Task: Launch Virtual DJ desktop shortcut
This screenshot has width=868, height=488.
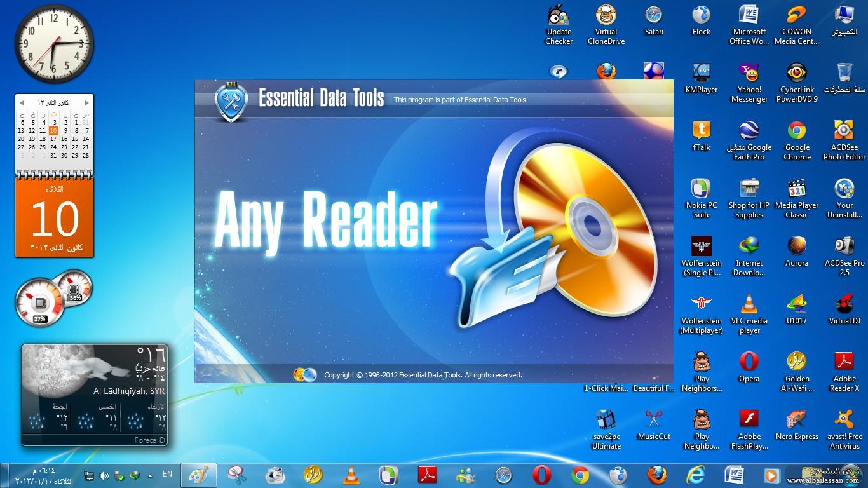Action: click(844, 310)
